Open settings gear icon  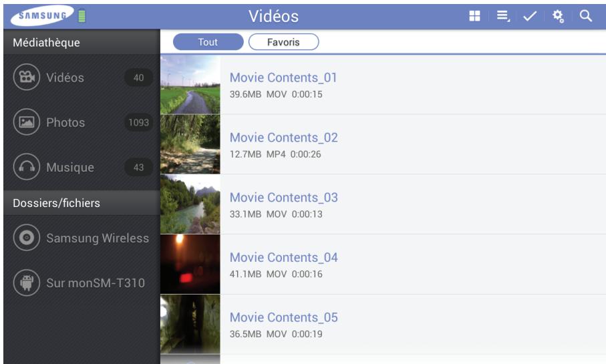558,16
